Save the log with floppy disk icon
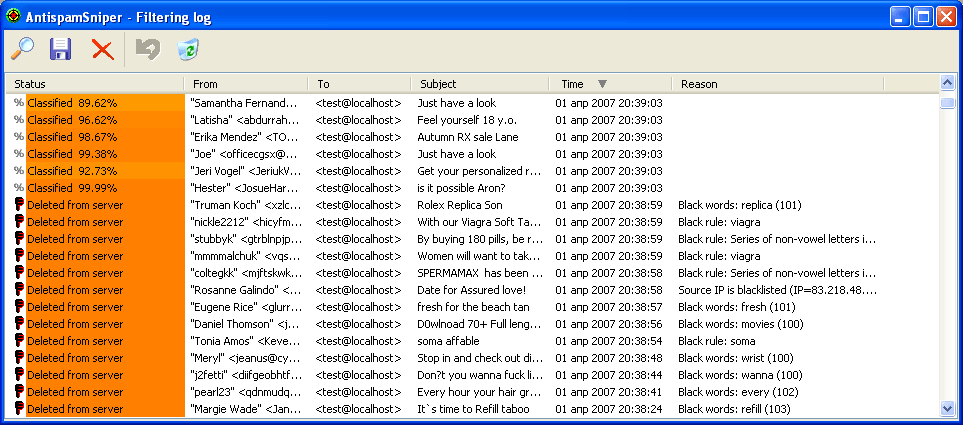This screenshot has width=963, height=425. click(x=61, y=49)
